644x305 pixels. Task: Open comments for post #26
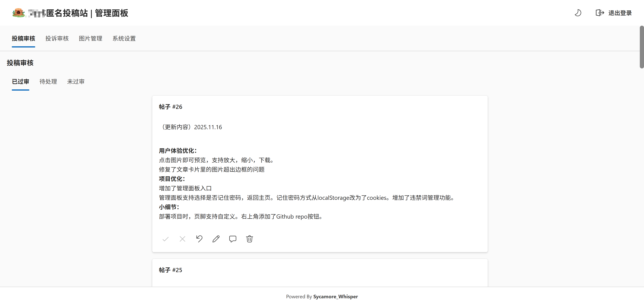coord(233,239)
